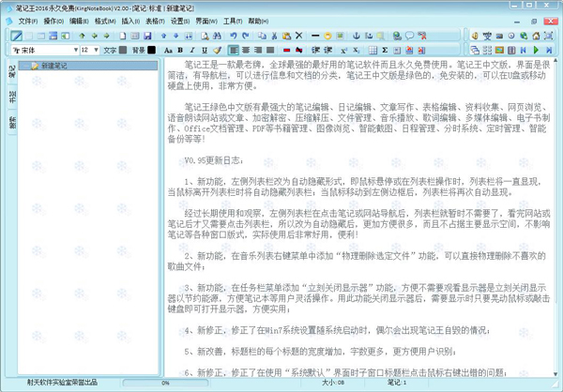The width and height of the screenshot is (563, 392).
Task: Click green play button icon
Action: pos(536,51)
